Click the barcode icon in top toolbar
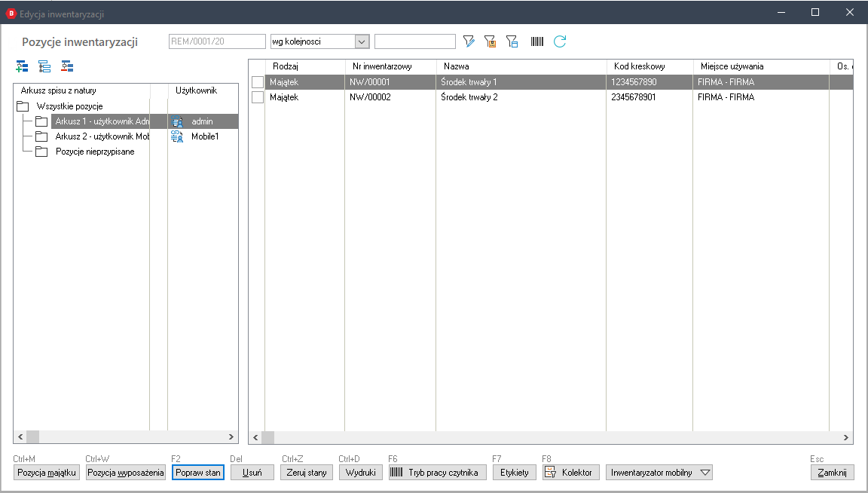The image size is (868, 493). (537, 41)
